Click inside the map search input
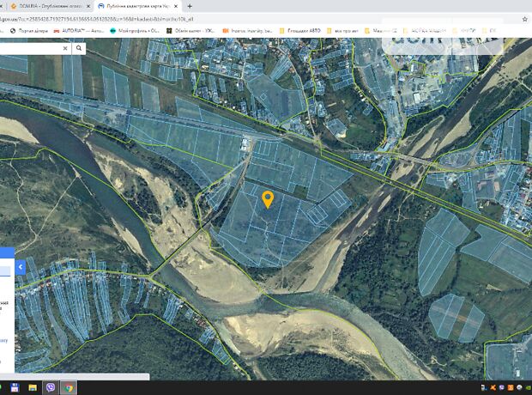The height and width of the screenshot is (395, 532). [x=31, y=49]
